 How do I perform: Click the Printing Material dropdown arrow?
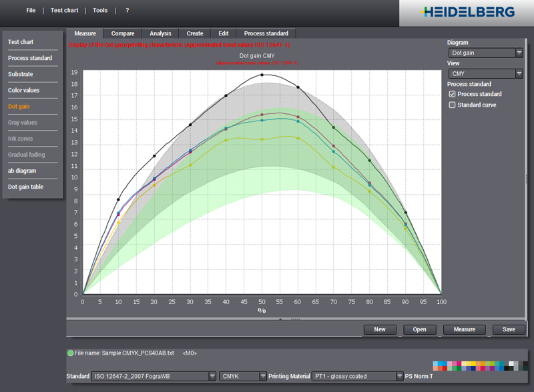click(x=400, y=377)
